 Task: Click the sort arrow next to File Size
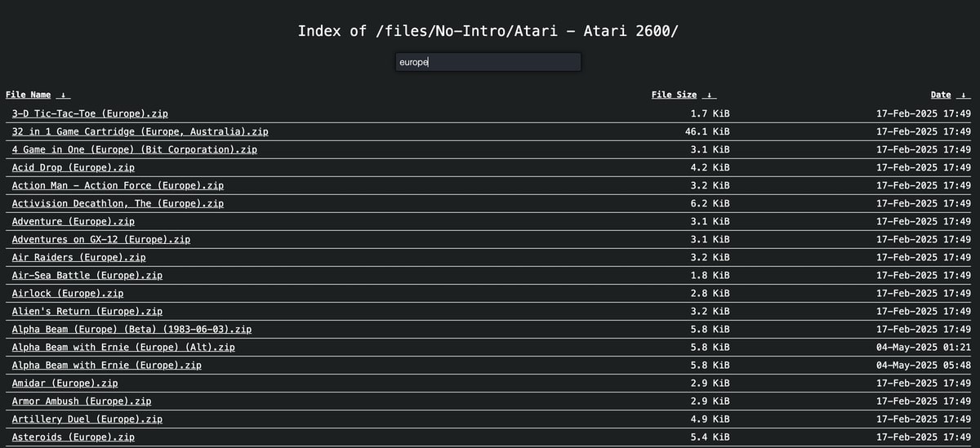tap(709, 95)
